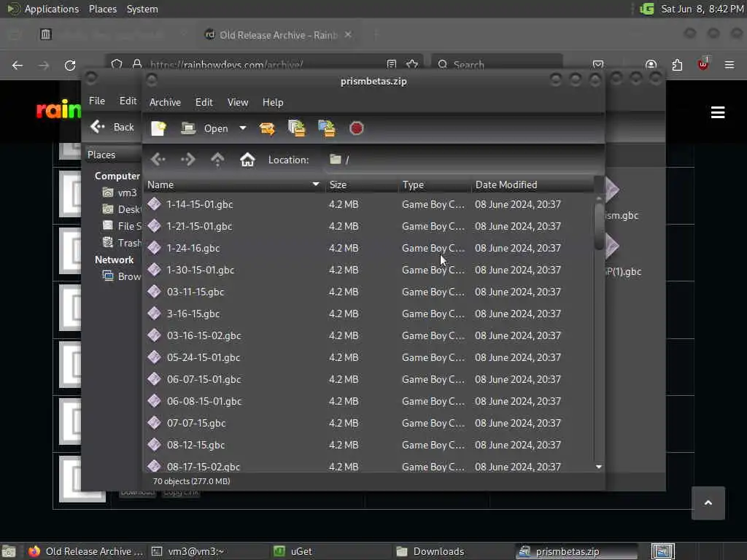Select file 03-11-15.gbc
Viewport: 747px width, 560px height.
(x=369, y=292)
